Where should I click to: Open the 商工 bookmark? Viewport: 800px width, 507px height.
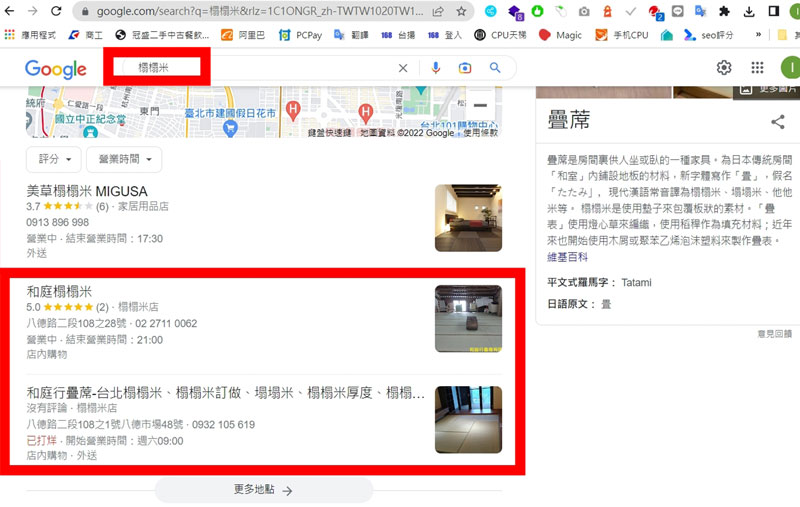tap(86, 35)
